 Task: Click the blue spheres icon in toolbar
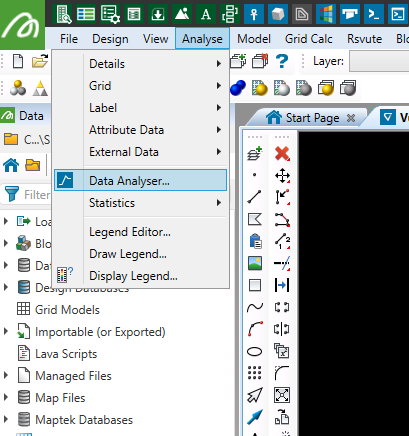coord(238,88)
